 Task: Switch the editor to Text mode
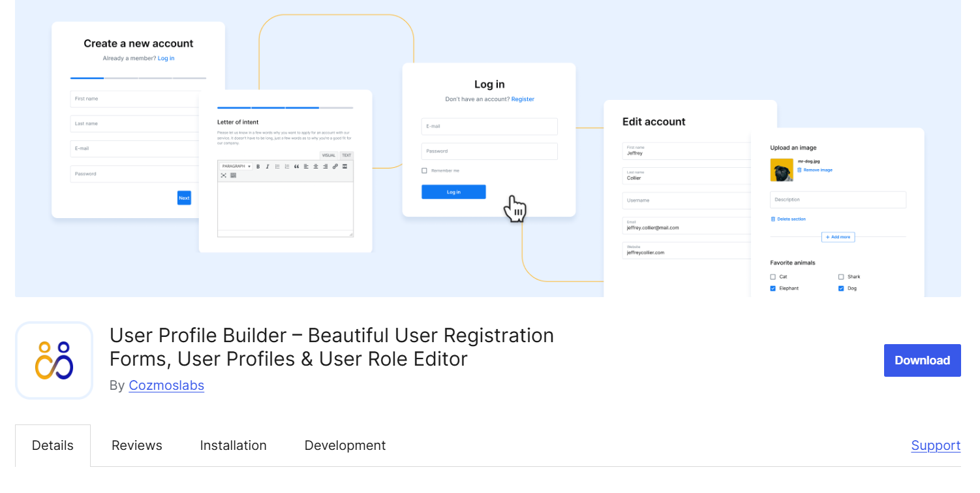pos(346,155)
